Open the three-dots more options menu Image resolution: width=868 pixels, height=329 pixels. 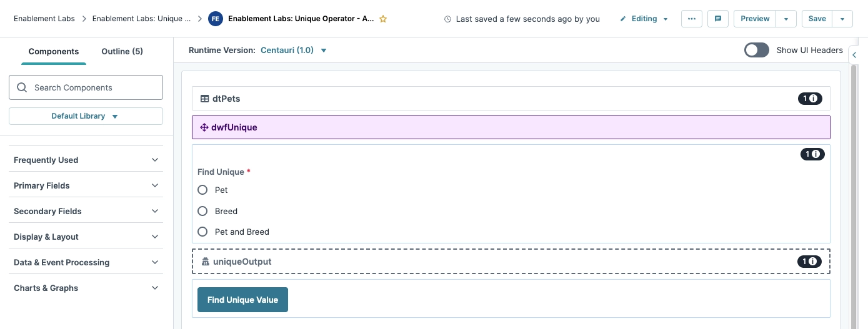[x=691, y=19]
